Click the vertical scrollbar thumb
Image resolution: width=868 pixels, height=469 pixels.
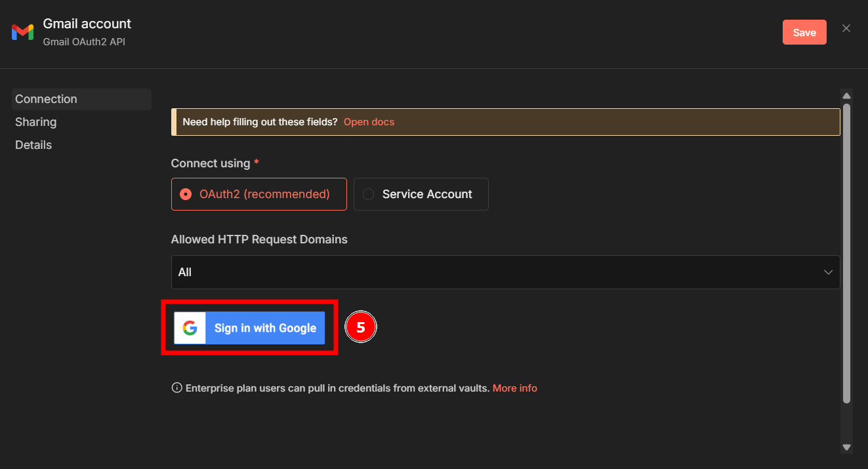pos(846,253)
